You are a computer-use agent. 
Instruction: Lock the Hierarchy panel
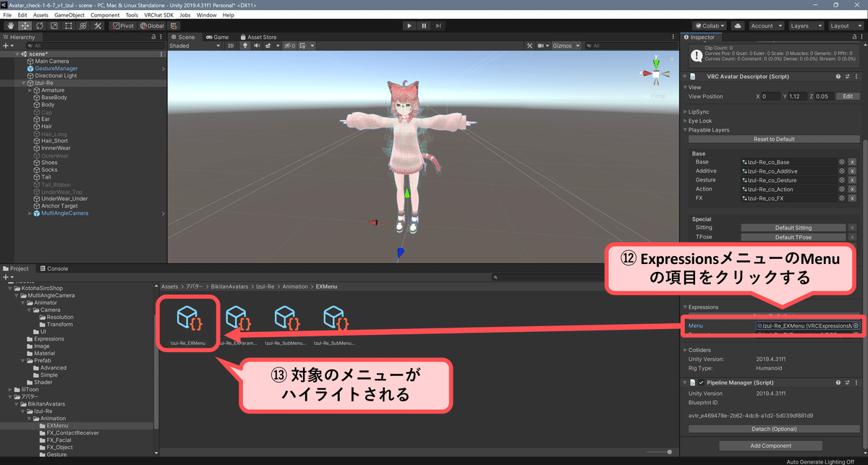coord(154,37)
